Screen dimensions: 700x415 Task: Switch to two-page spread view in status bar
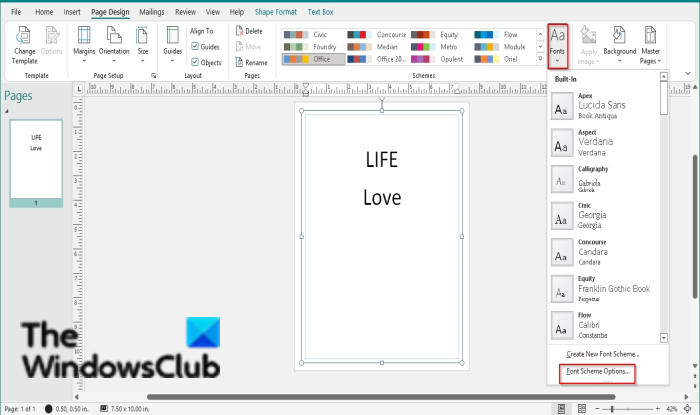click(x=582, y=408)
